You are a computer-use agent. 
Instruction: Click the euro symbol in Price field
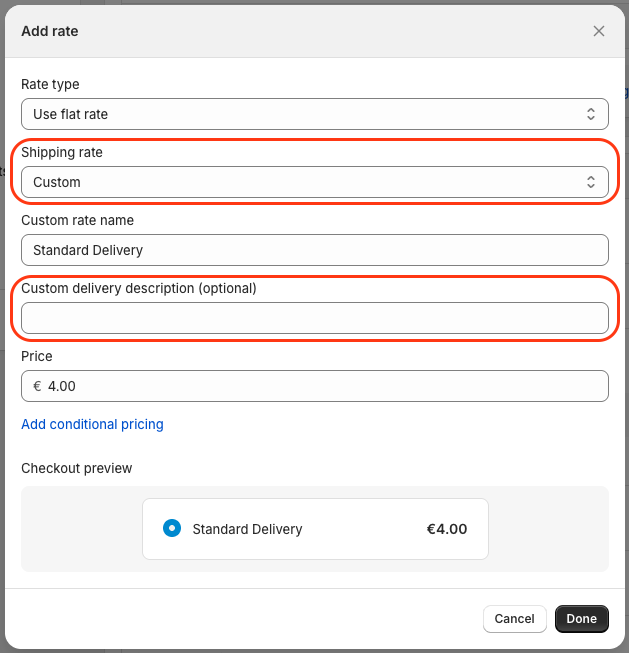coord(37,386)
